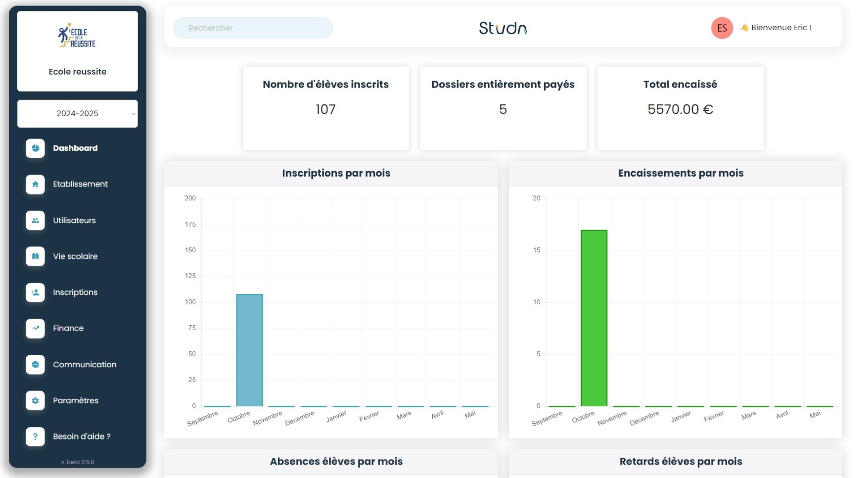Click the Studn logo in header
Image resolution: width=868 pixels, height=478 pixels.
pos(503,28)
